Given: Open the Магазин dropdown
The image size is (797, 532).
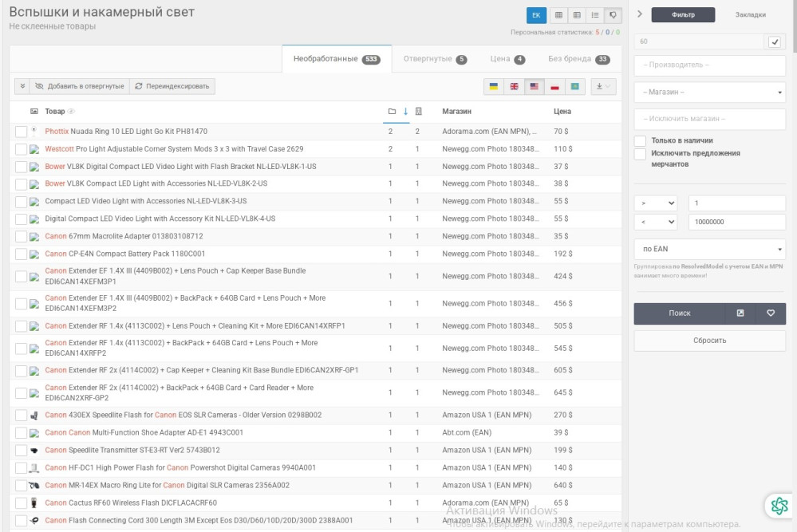Looking at the screenshot, I should [709, 93].
